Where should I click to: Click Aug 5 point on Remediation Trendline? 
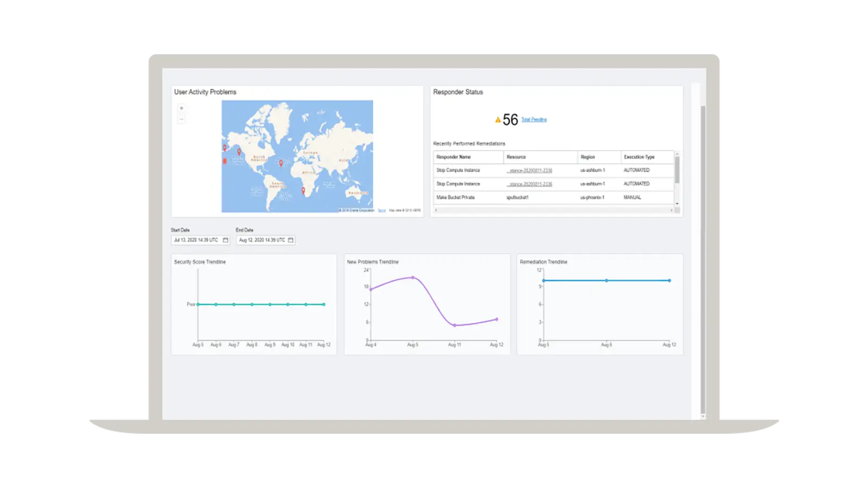pyautogui.click(x=544, y=280)
